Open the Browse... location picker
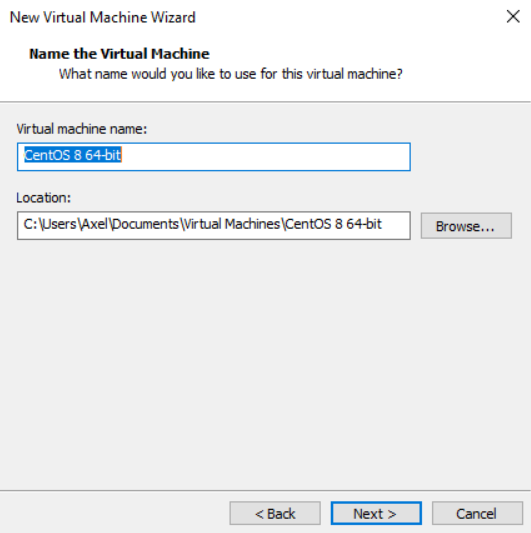 click(466, 226)
